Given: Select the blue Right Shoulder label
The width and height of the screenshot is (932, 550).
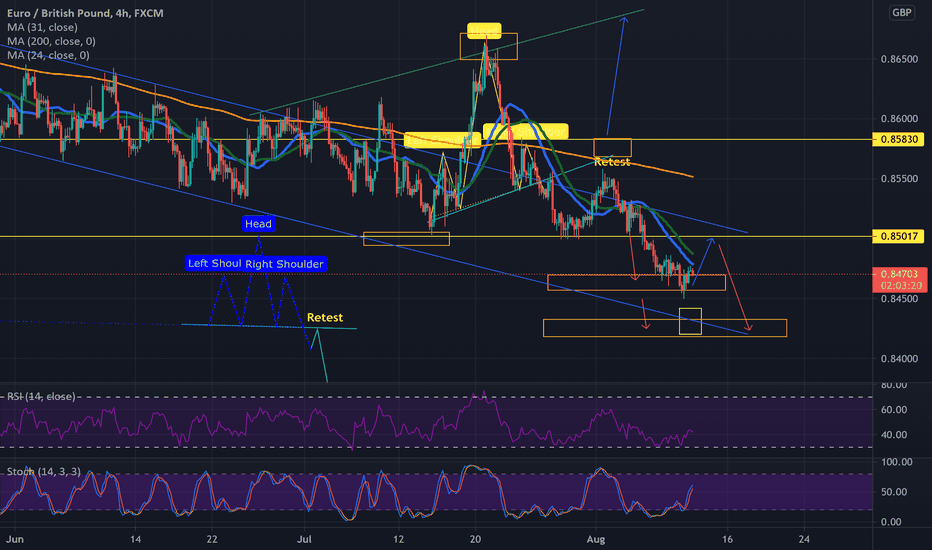Looking at the screenshot, I should click(284, 264).
